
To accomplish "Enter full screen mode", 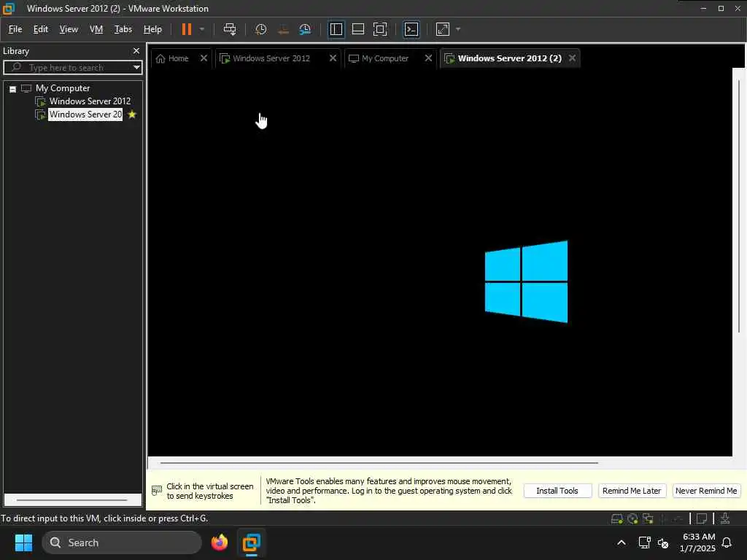I will pos(379,29).
